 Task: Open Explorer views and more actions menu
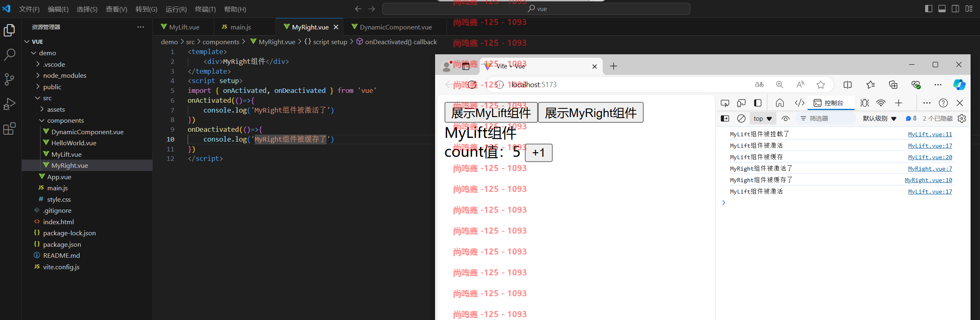tap(141, 27)
